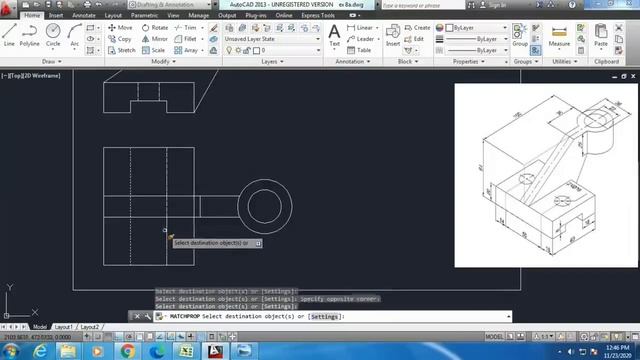Click the Measure tool

pyautogui.click(x=559, y=36)
